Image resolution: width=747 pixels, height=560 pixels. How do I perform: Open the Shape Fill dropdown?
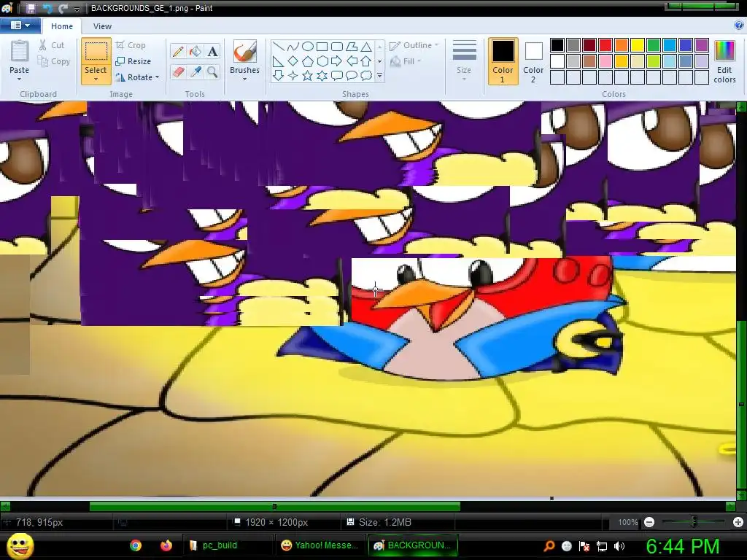click(x=406, y=61)
